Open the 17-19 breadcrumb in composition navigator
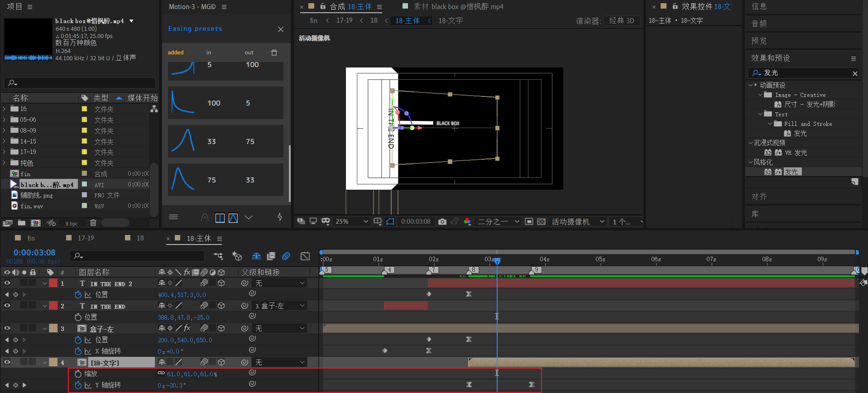This screenshot has height=393, width=868. [344, 20]
